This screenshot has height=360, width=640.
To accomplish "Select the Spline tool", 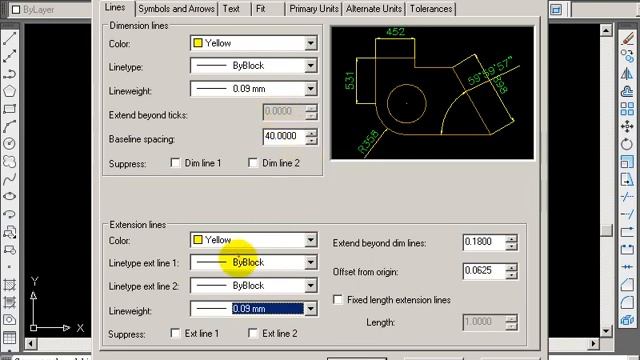I will (x=9, y=179).
